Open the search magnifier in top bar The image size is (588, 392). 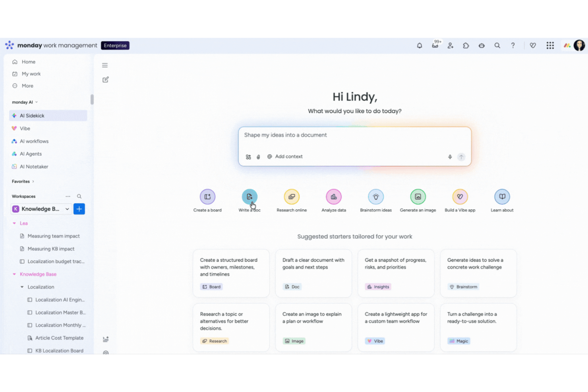tap(497, 46)
